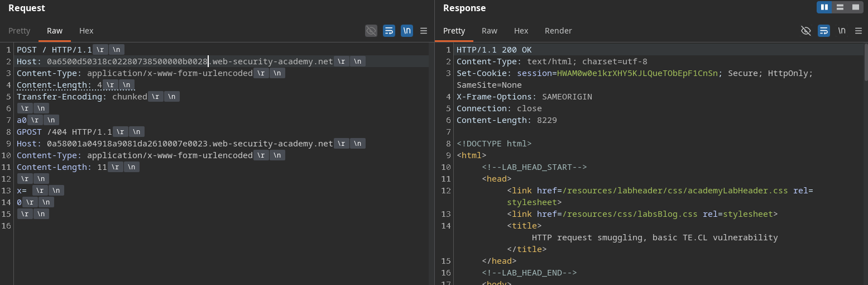The height and width of the screenshot is (285, 868).
Task: Click 'Connection: close' response header
Action: pyautogui.click(x=499, y=108)
